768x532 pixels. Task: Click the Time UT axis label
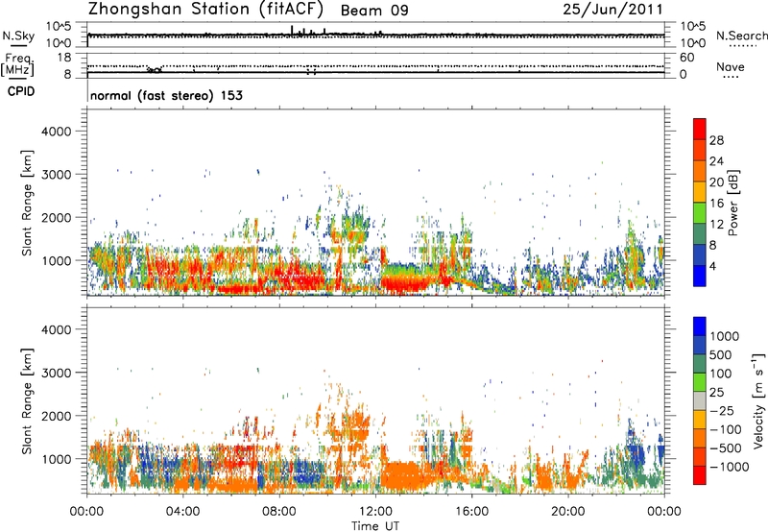pyautogui.click(x=375, y=526)
